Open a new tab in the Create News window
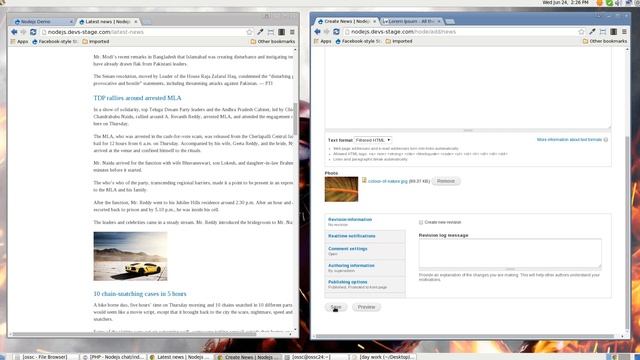The height and width of the screenshot is (360, 640). 450,21
